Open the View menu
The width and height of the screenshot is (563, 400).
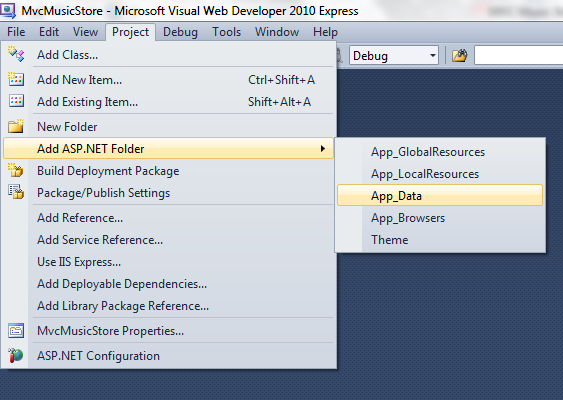[x=85, y=32]
